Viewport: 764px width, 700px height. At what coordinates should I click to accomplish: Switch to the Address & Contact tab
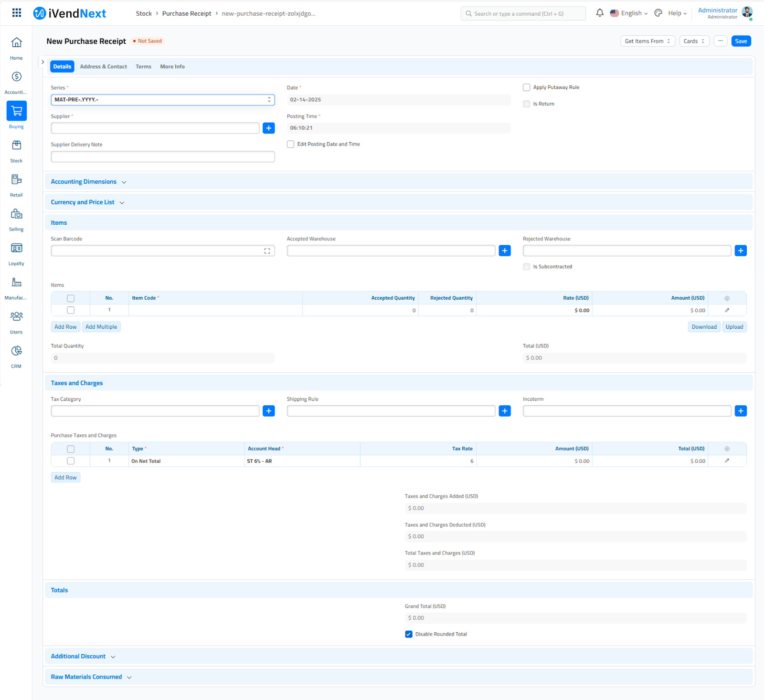pyautogui.click(x=103, y=67)
